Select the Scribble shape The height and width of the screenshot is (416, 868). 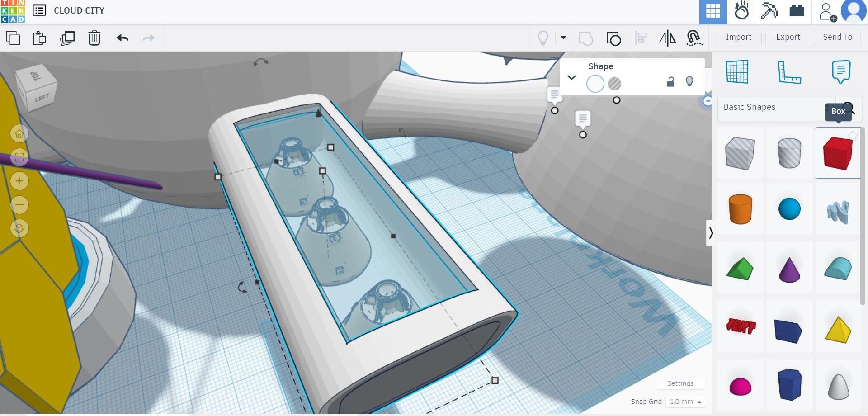(x=838, y=213)
